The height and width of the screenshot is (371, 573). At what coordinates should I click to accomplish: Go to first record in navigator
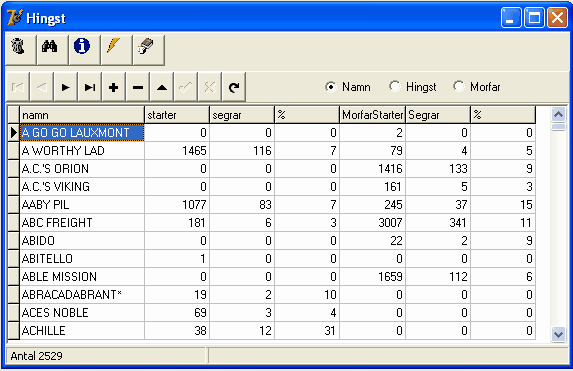18,87
